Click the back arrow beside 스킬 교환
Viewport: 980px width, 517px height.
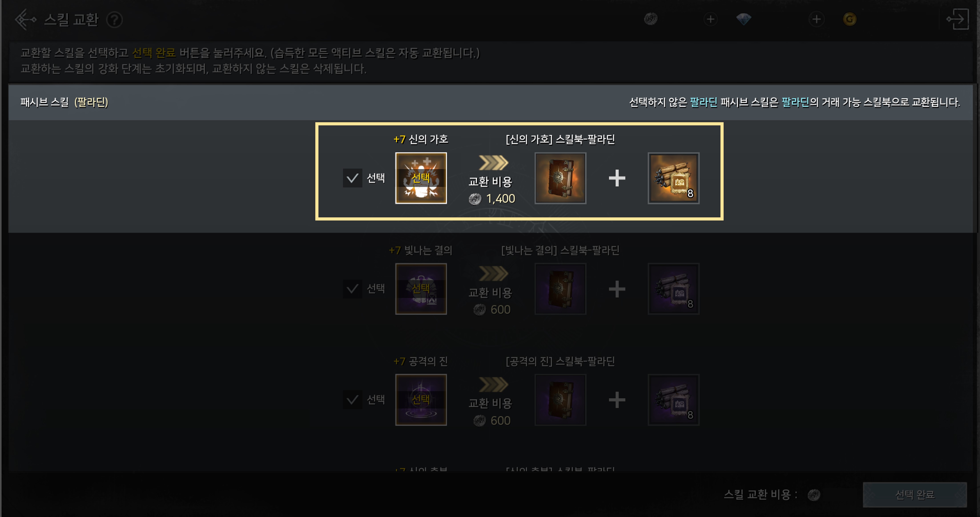pos(26,19)
